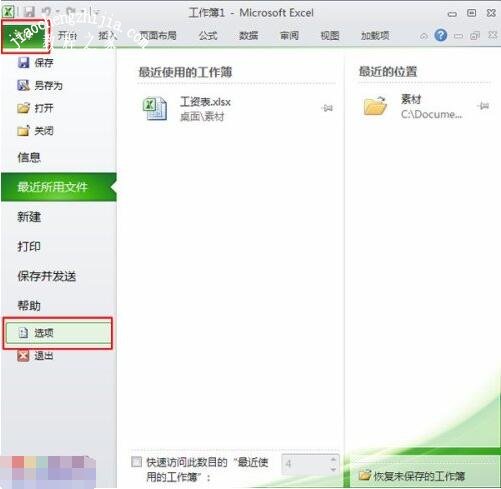
Task: Switch to the 数据 ribbon tab
Action: tap(249, 35)
